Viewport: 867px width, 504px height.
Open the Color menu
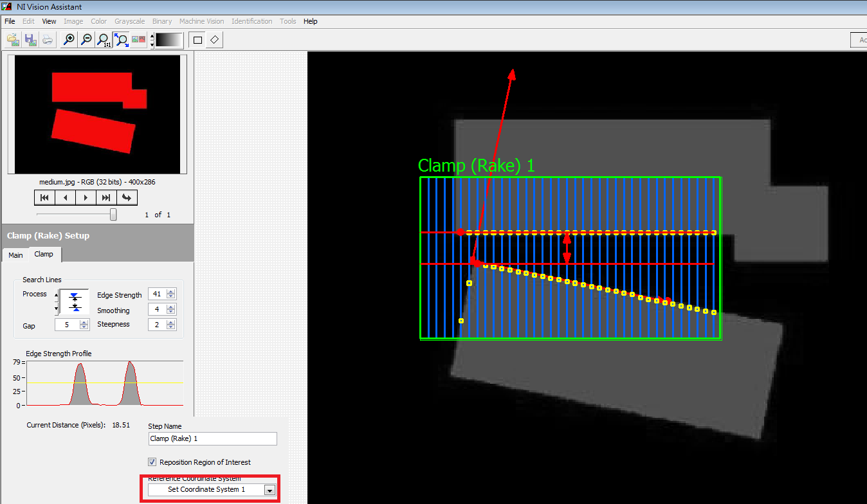click(x=99, y=21)
